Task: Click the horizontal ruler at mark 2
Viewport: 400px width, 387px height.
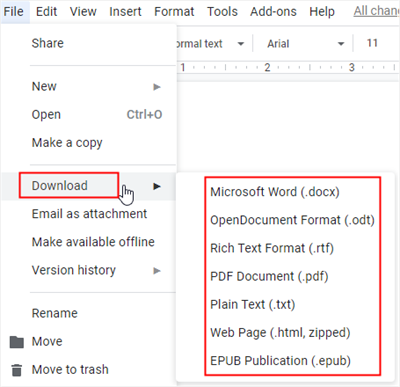Action: click(x=267, y=68)
